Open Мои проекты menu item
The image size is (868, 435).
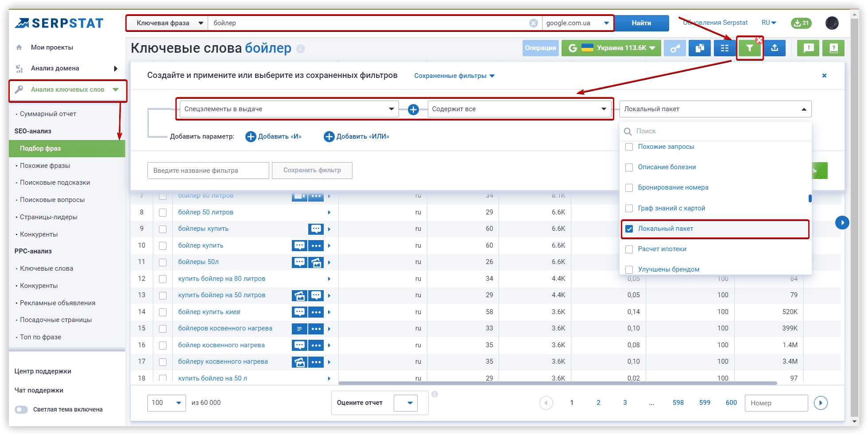click(x=52, y=47)
